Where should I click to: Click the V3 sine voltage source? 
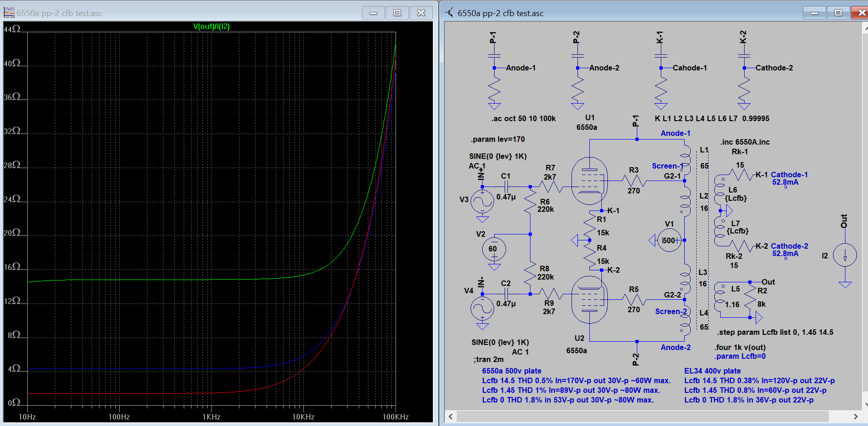pyautogui.click(x=482, y=202)
